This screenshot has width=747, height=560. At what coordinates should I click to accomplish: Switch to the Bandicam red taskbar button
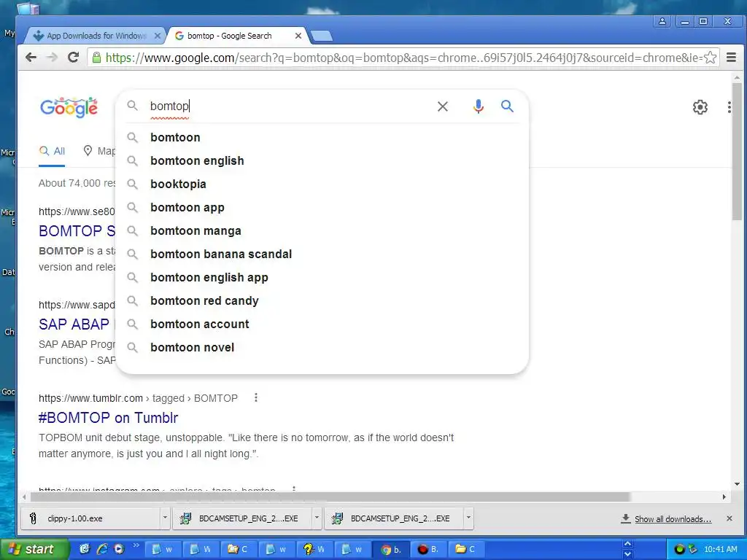coord(427,549)
